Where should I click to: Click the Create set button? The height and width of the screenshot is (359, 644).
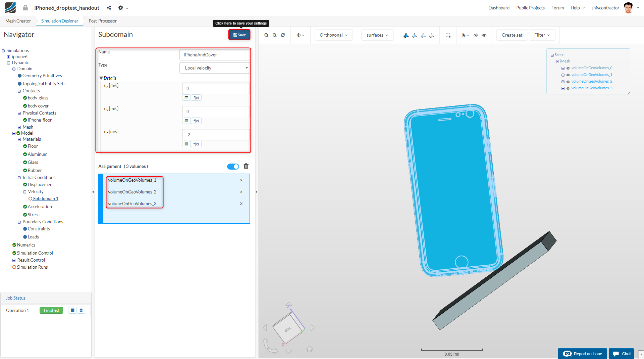tap(512, 35)
